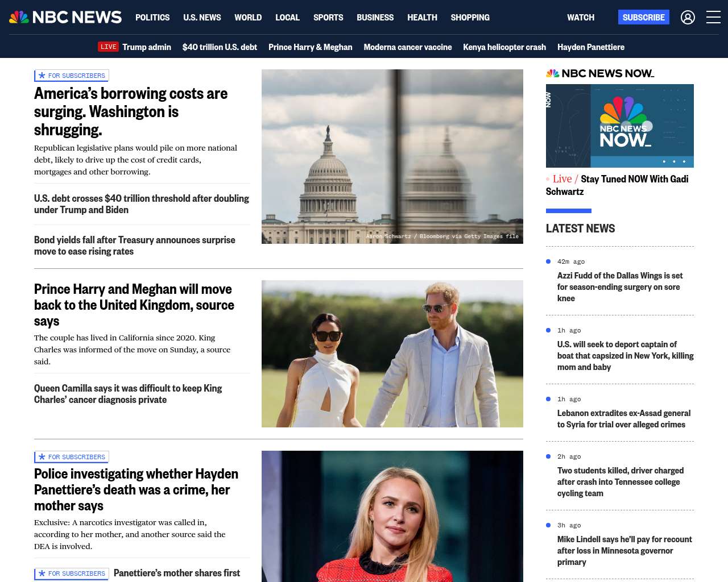
Task: Click the For Subscribers badge above Panettiere police headline
Action: click(72, 457)
